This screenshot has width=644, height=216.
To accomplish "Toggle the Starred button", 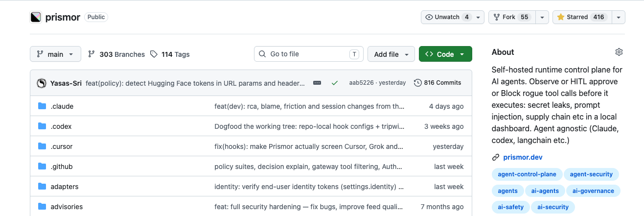I will point(582,17).
